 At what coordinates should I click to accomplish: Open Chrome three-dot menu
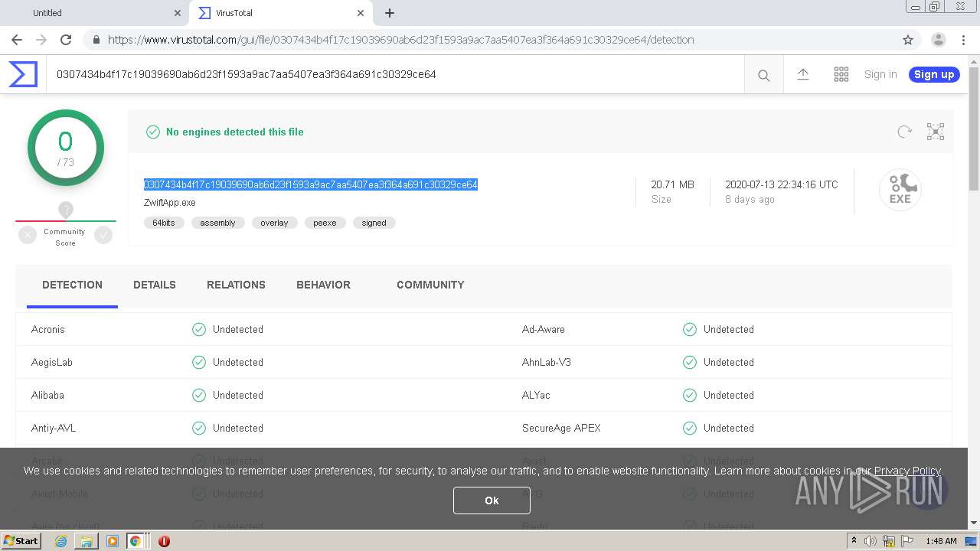click(963, 40)
